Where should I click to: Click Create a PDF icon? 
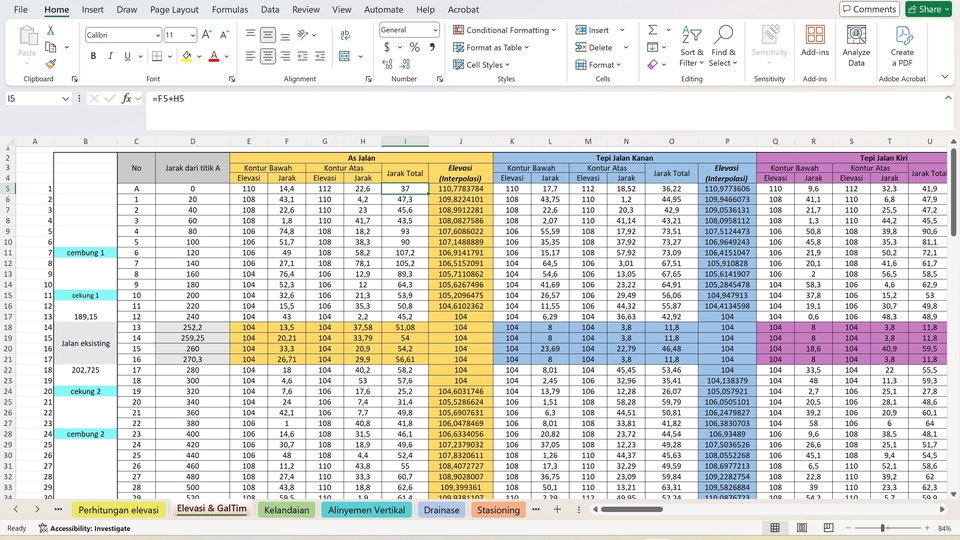[902, 45]
